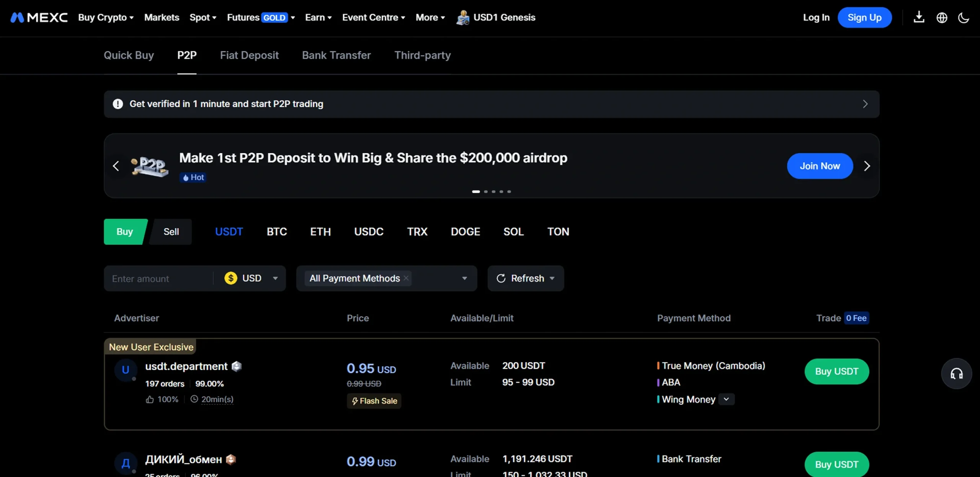Open the More menu
The height and width of the screenshot is (477, 980).
pos(430,18)
